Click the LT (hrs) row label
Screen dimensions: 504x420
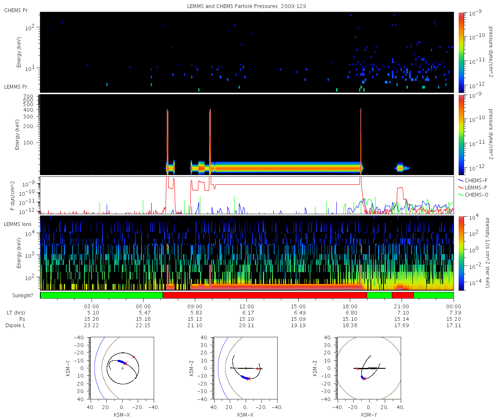pos(14,313)
